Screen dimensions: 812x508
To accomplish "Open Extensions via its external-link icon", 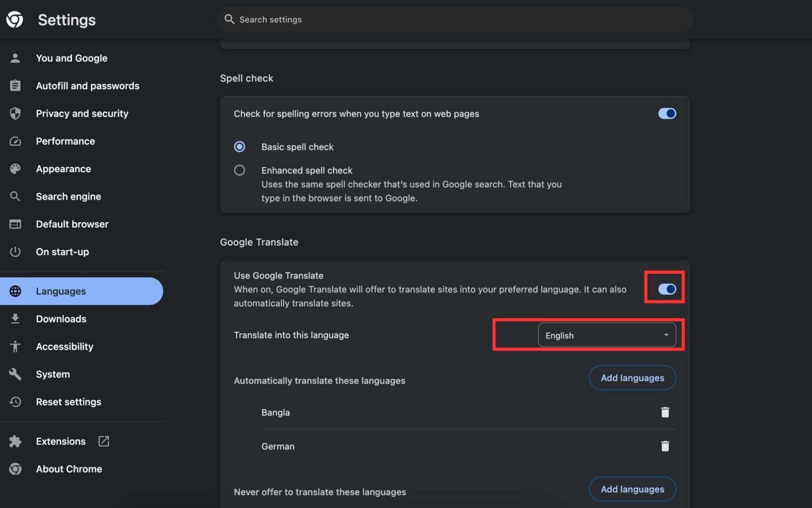I will [x=103, y=441].
